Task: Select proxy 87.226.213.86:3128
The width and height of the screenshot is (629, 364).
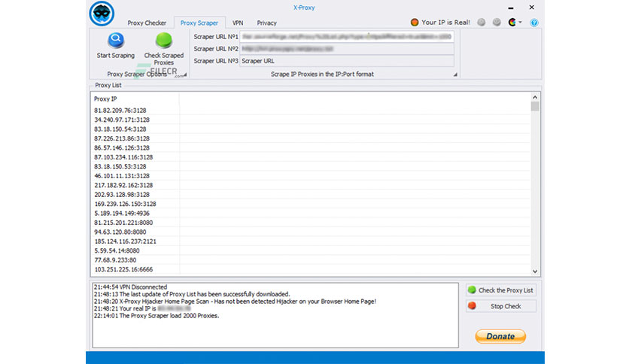Action: click(x=122, y=138)
